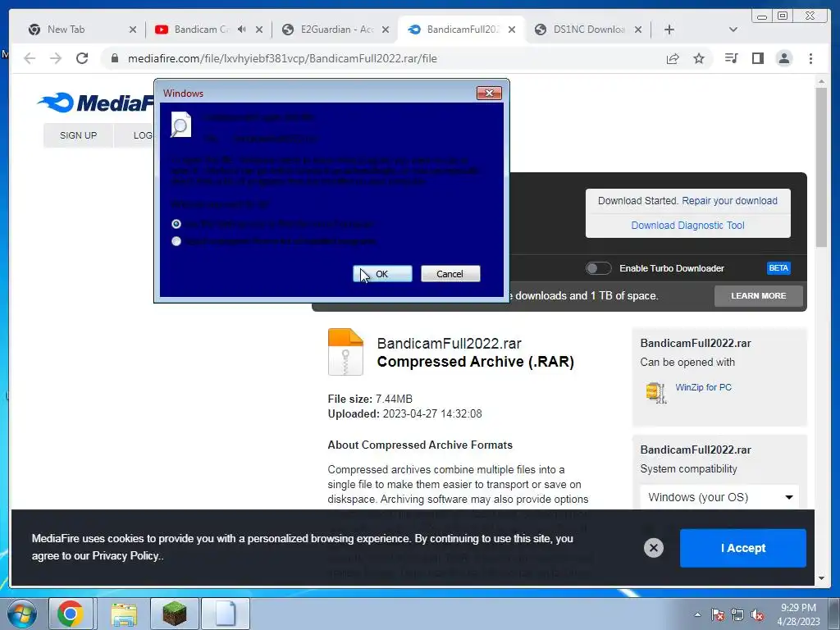Expand Windows (your OS) dropdown
Screen dimensions: 840x630
(719, 497)
